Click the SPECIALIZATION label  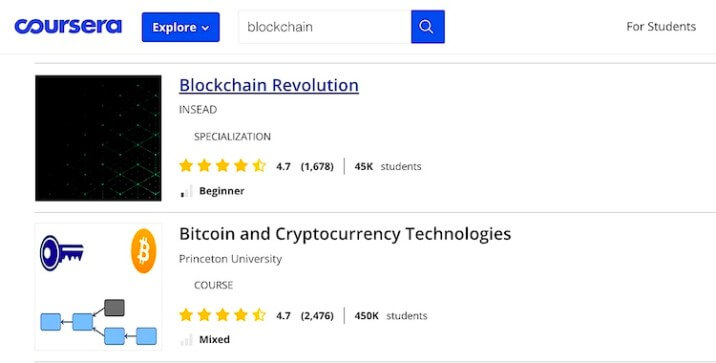pyautogui.click(x=232, y=137)
